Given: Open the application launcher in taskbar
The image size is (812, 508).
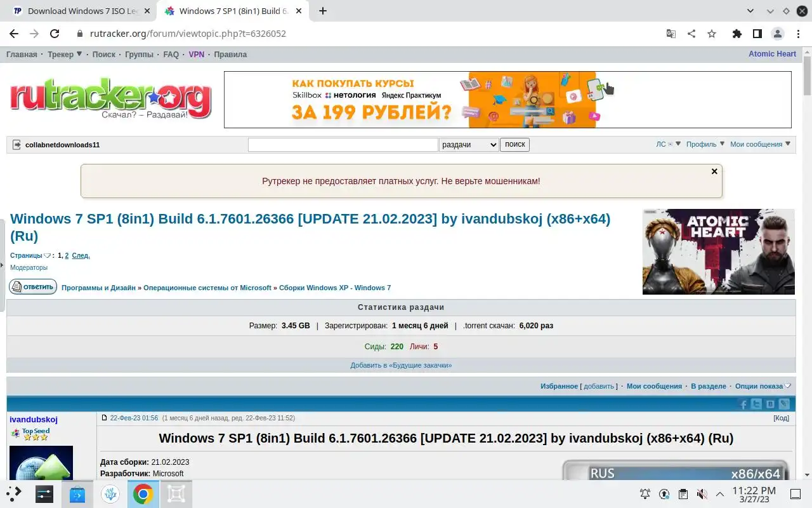Looking at the screenshot, I should click(14, 493).
